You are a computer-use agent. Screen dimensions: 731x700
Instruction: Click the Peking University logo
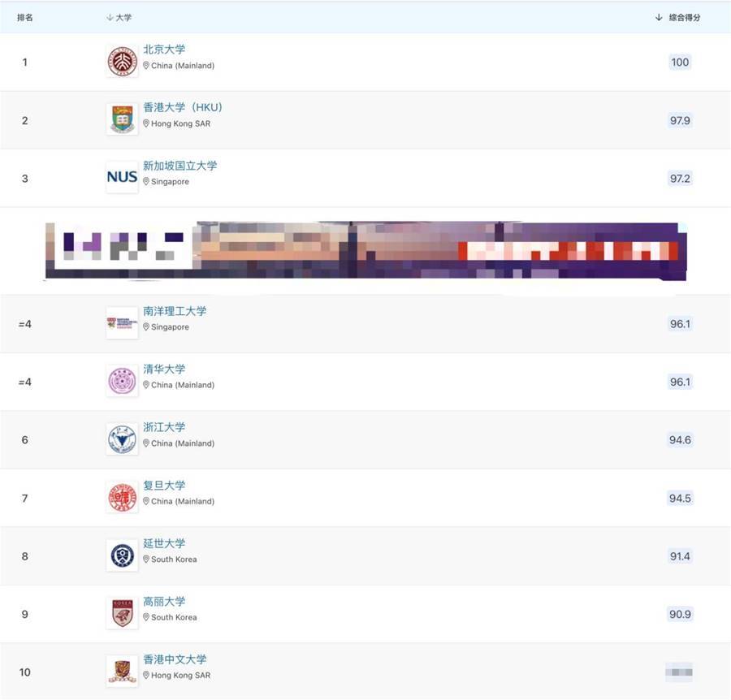pyautogui.click(x=122, y=62)
